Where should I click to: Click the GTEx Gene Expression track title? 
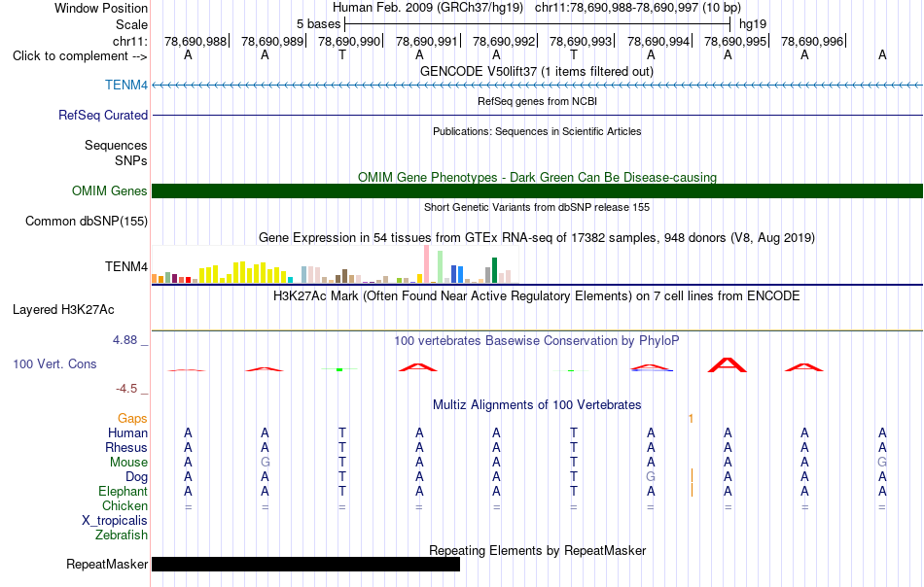[x=536, y=237]
